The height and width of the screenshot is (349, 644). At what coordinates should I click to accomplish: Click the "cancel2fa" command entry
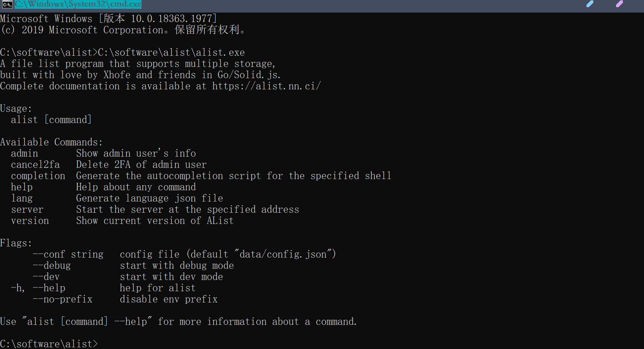[35, 165]
